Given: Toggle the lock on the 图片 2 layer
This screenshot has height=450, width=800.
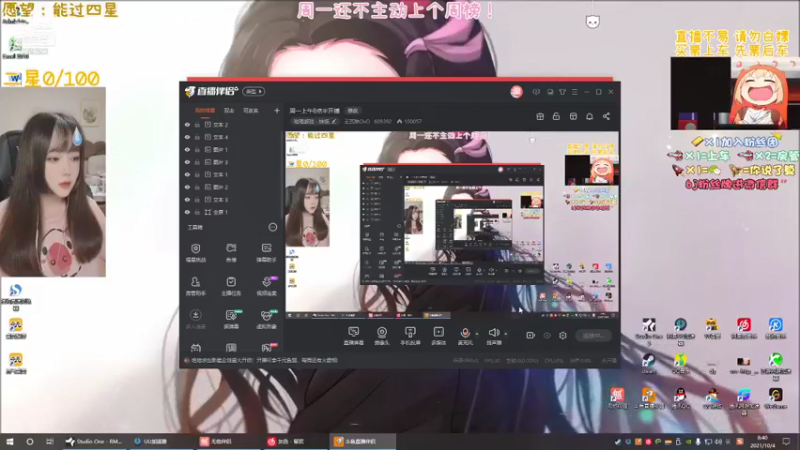Looking at the screenshot, I should coord(197,187).
